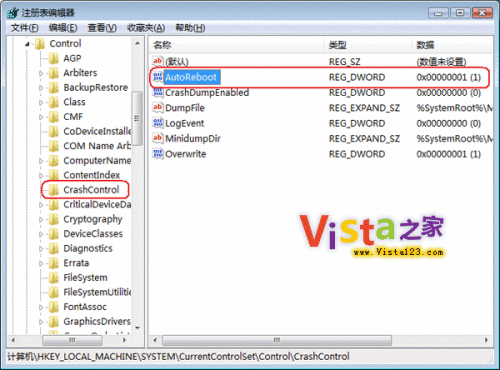Click the (默认) string value icon
Viewport: 500px width, 370px height.
[158, 61]
